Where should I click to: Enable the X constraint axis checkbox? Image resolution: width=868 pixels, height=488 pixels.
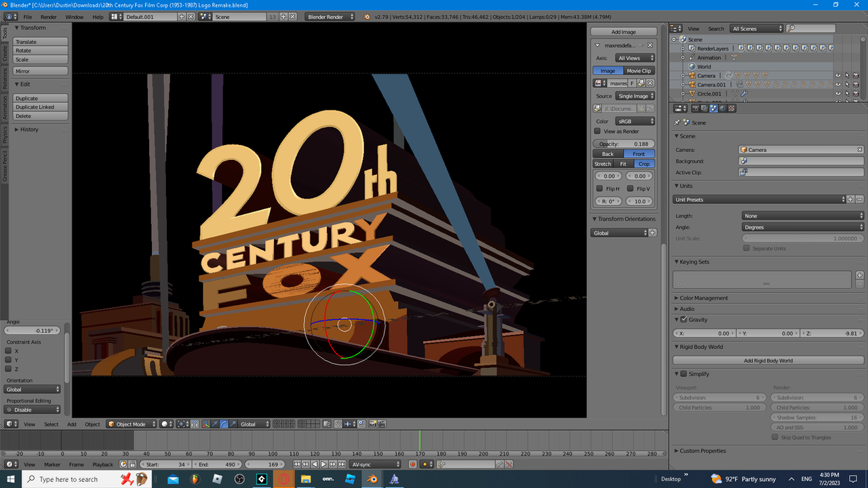[8, 351]
